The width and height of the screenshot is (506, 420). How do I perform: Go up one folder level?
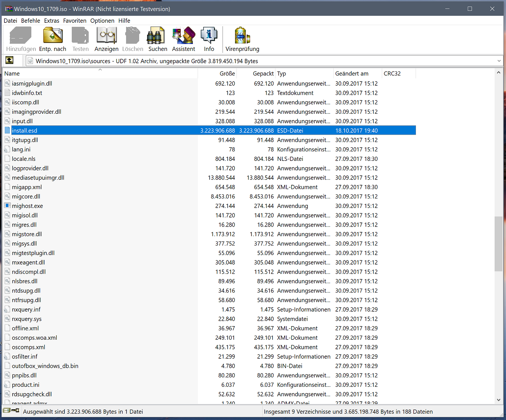[9, 60]
